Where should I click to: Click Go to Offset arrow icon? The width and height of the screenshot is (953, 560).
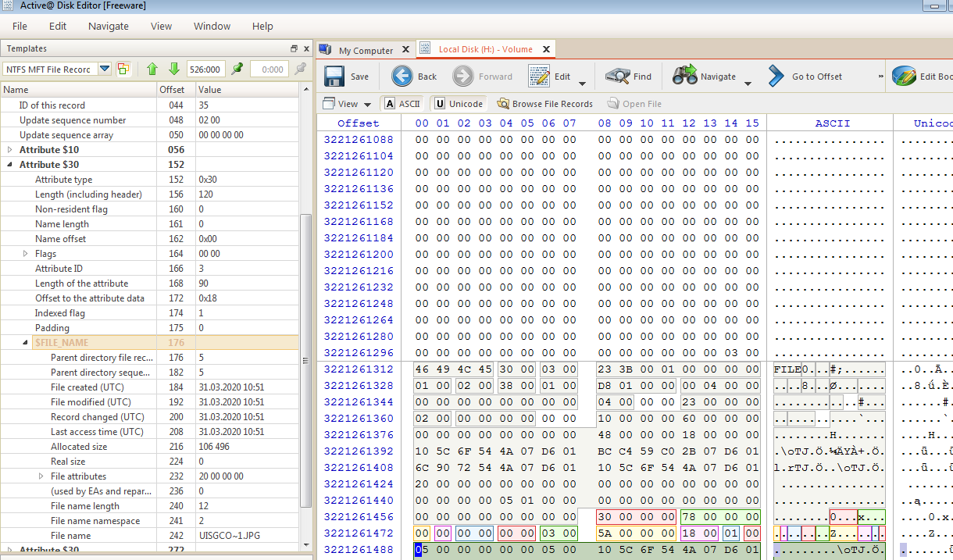pyautogui.click(x=776, y=76)
